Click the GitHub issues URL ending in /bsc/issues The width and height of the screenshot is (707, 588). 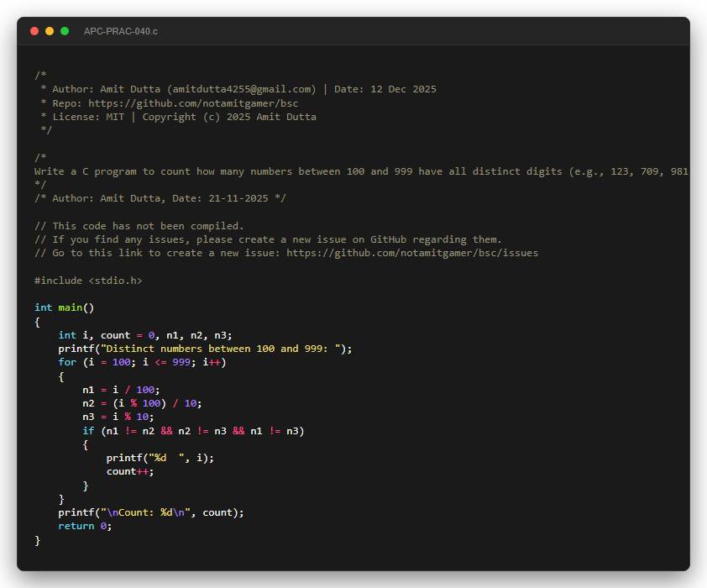[412, 253]
